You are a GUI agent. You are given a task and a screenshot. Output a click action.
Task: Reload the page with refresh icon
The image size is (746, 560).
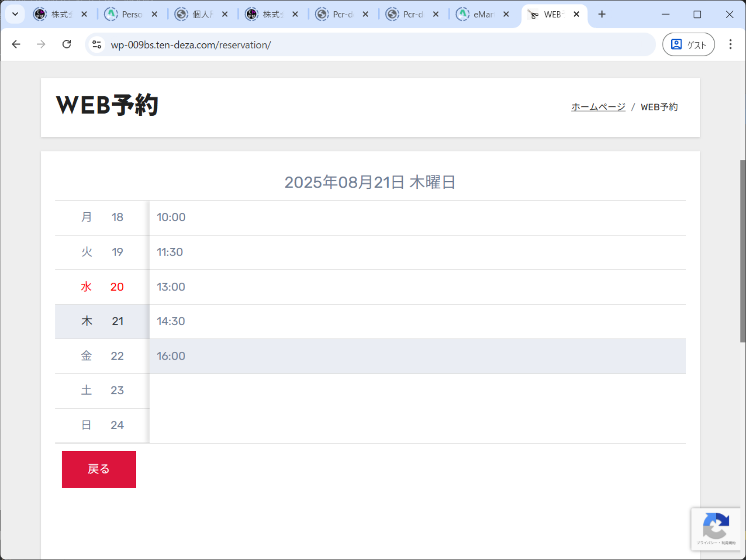[x=67, y=44]
